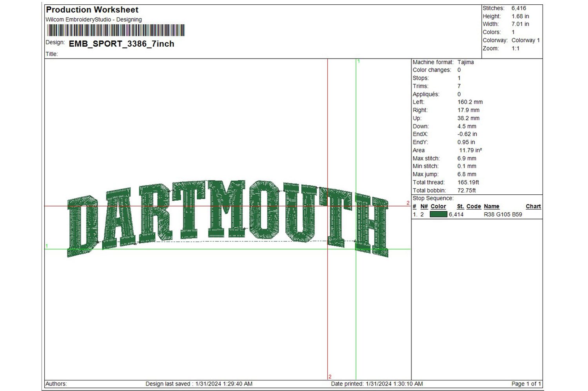588x391 pixels.
Task: Click the "Machine format:" label
Action: (433, 62)
